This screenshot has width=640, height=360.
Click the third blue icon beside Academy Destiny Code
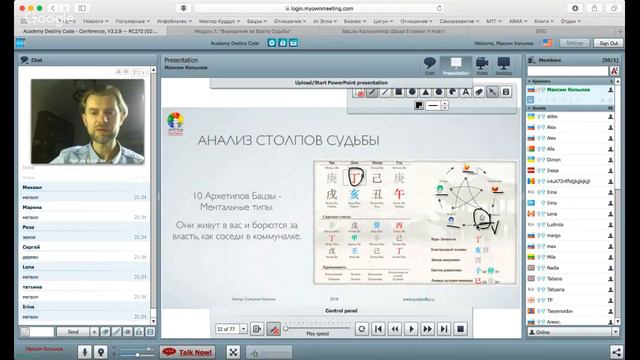click(293, 42)
